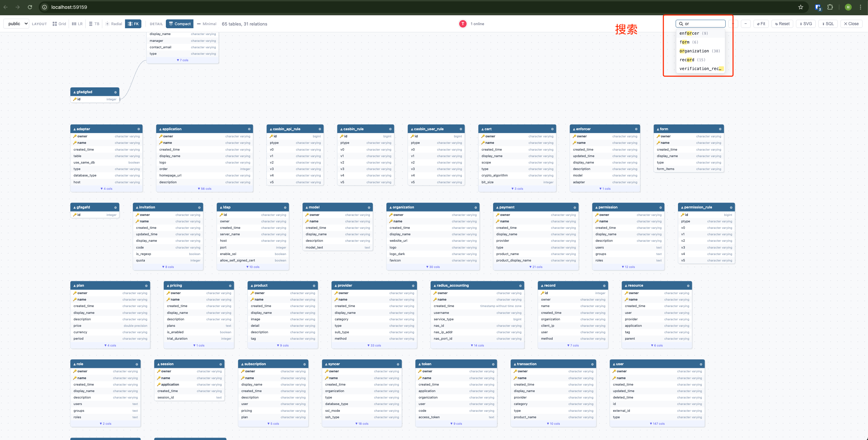Click the gear icon on adapter table
The image size is (868, 440).
139,129
